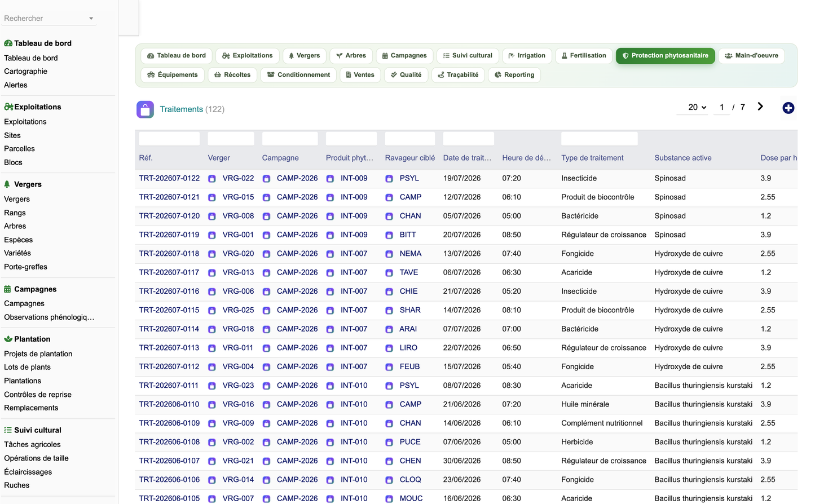Click the current page number field
Screen dimensions: 815x504
(721, 107)
